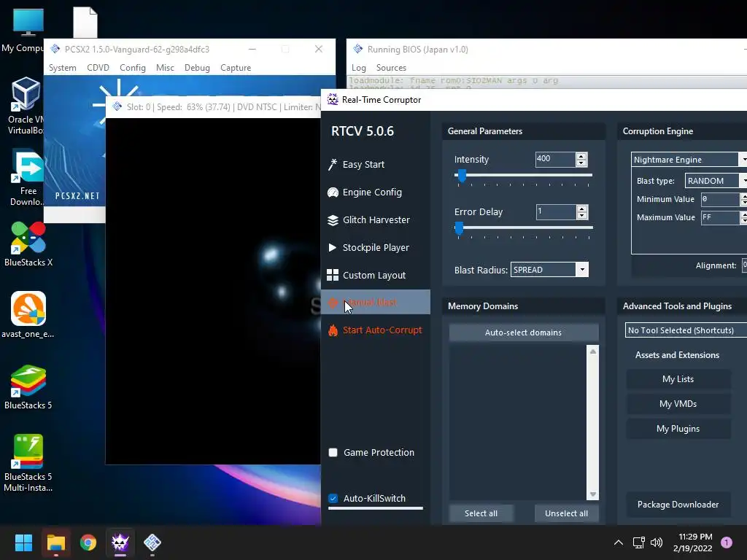Open Capture menu in PCSX2
The height and width of the screenshot is (560, 747).
(236, 68)
